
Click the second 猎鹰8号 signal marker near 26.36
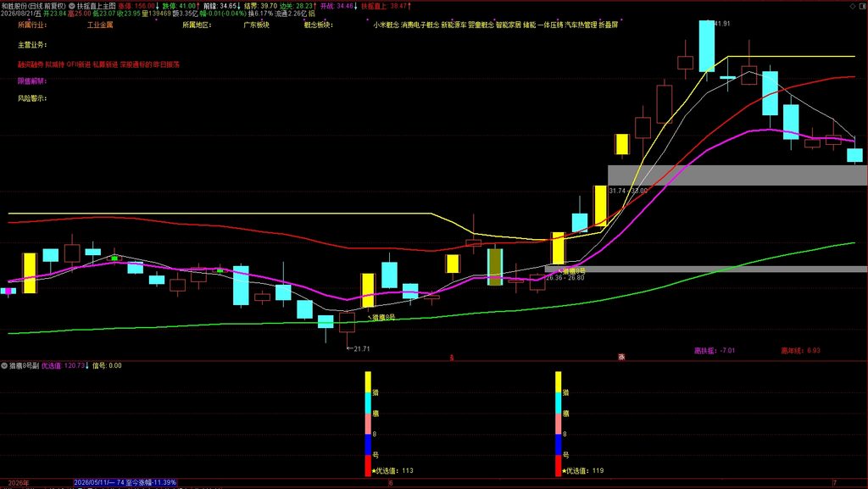pos(572,271)
